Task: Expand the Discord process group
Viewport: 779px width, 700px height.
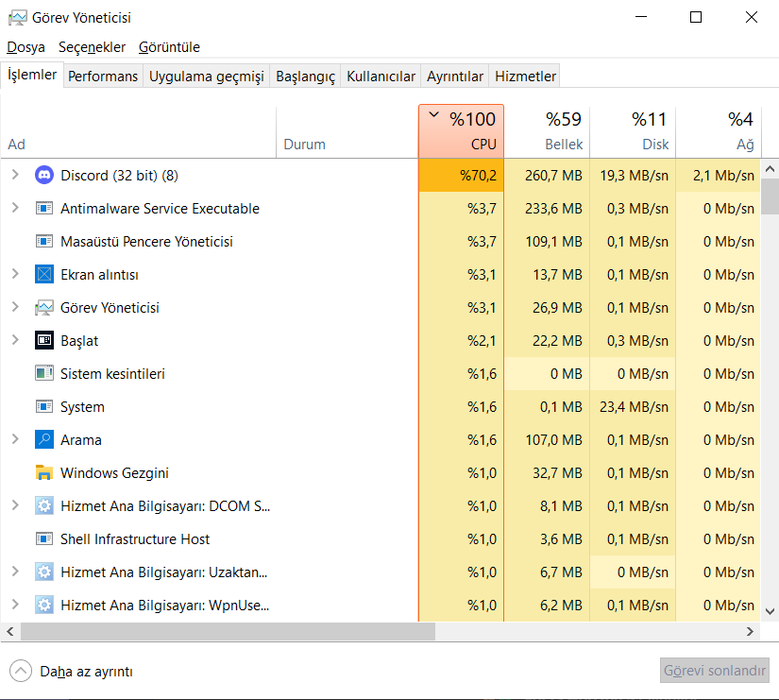Action: pyautogui.click(x=15, y=175)
